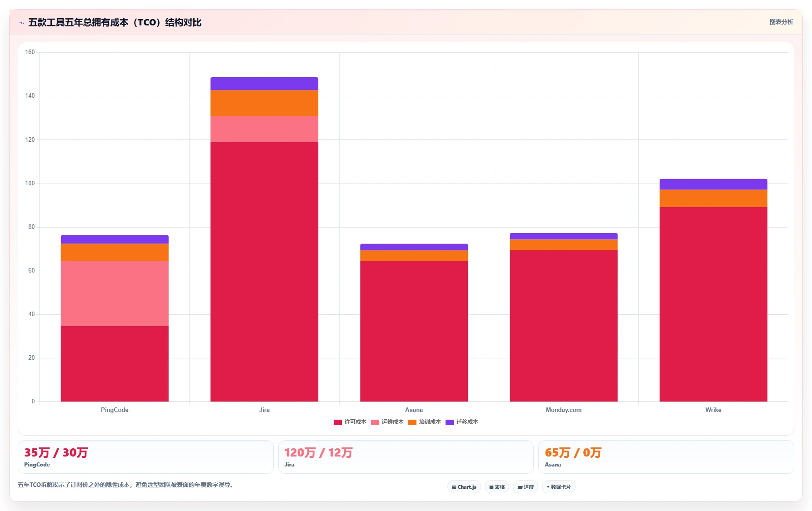Click the 80 y-axis tick label
This screenshot has height=511, width=812.
[x=31, y=227]
